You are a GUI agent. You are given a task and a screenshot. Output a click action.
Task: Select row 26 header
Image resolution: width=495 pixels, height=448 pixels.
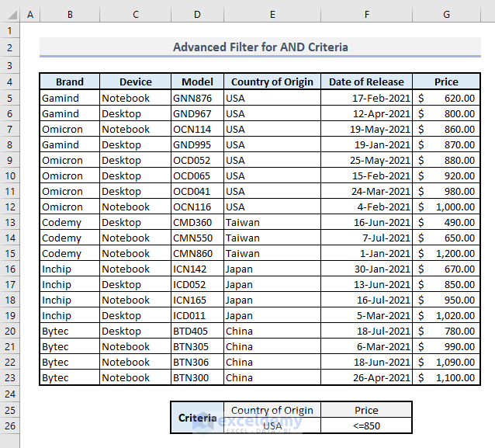10,425
